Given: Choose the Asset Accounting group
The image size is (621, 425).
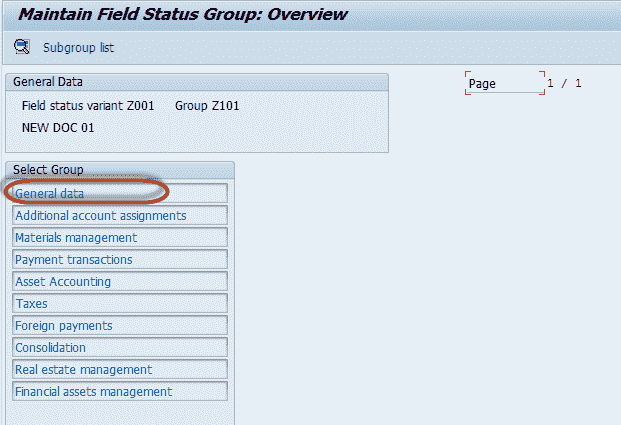Looking at the screenshot, I should pos(120,282).
